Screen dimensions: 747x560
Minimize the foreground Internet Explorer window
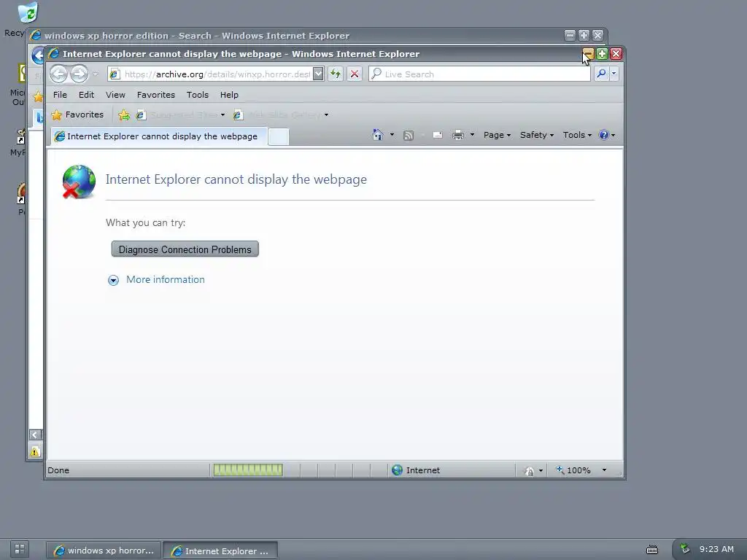(588, 54)
